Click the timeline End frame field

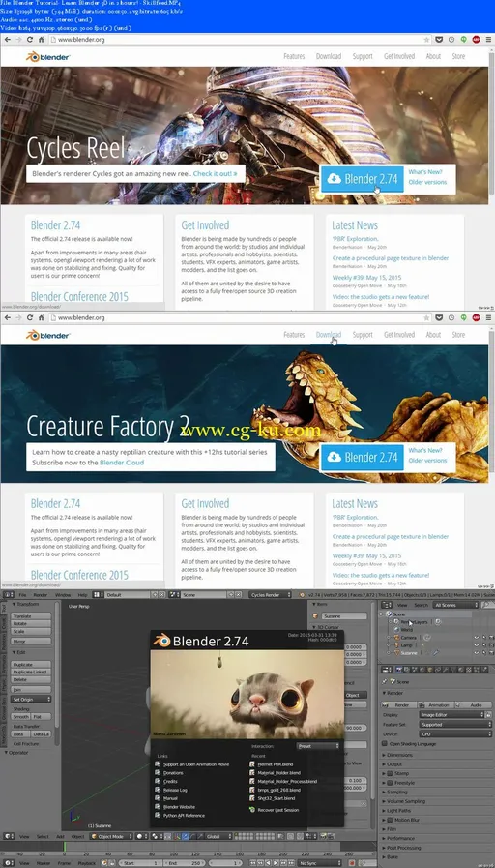(184, 863)
